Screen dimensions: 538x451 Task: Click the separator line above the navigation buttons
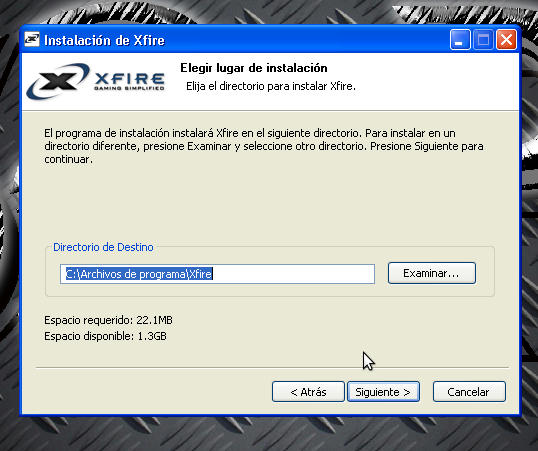tap(272, 368)
